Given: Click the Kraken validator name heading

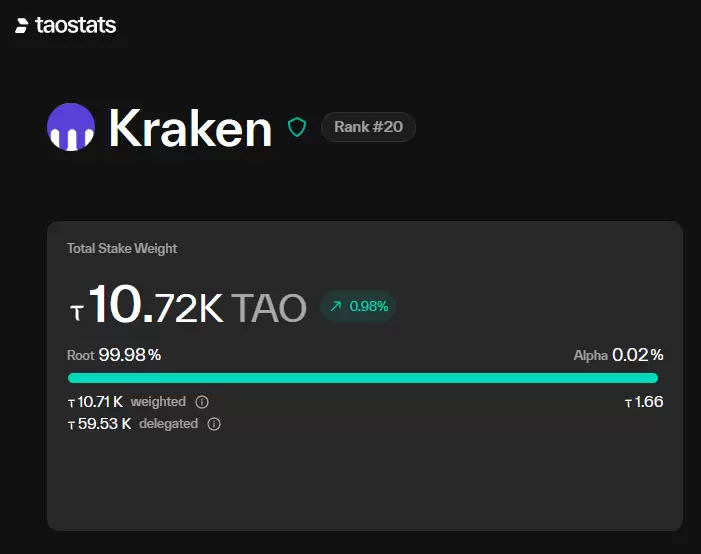Looking at the screenshot, I should [x=190, y=128].
